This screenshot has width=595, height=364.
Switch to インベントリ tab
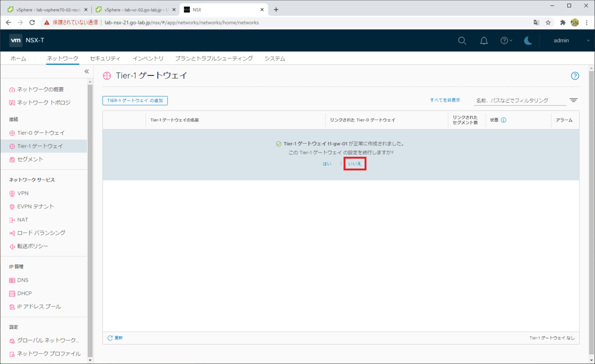148,58
